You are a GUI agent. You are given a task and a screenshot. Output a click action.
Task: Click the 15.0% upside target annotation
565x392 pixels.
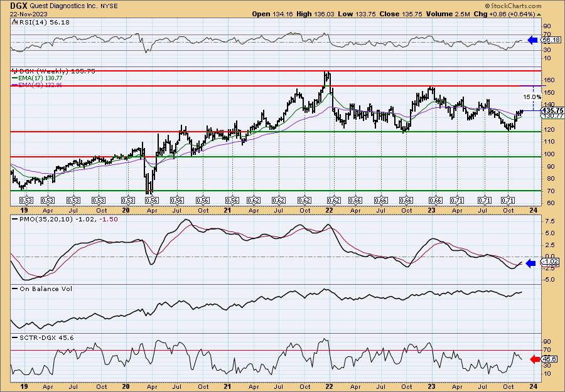click(x=532, y=97)
